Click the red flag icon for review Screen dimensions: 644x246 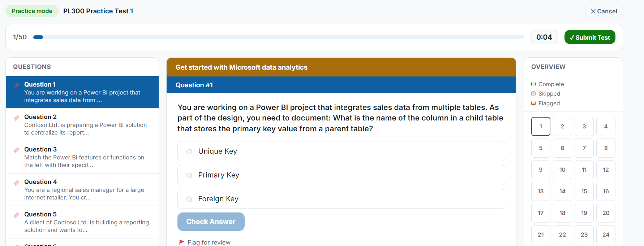click(181, 242)
